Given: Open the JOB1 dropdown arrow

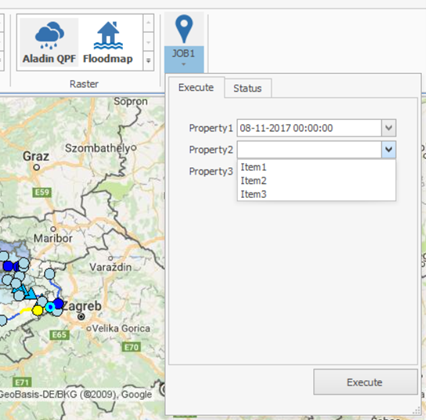Looking at the screenshot, I should tap(184, 64).
